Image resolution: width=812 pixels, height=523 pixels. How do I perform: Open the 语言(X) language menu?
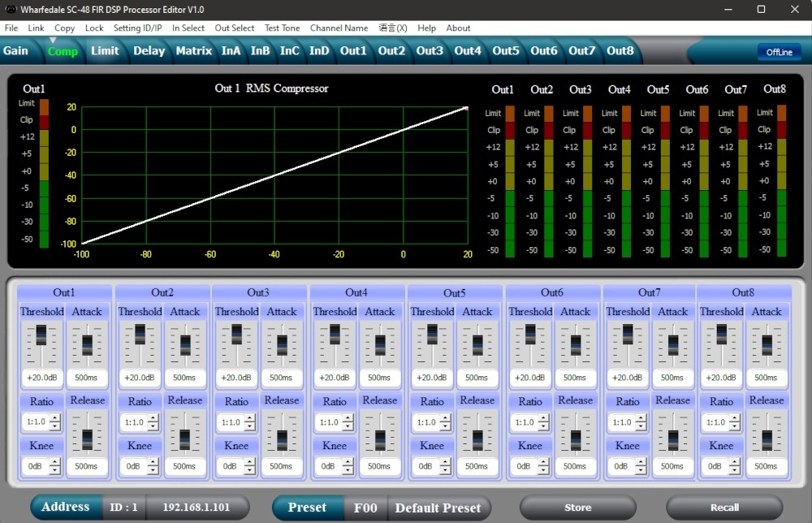(x=392, y=28)
